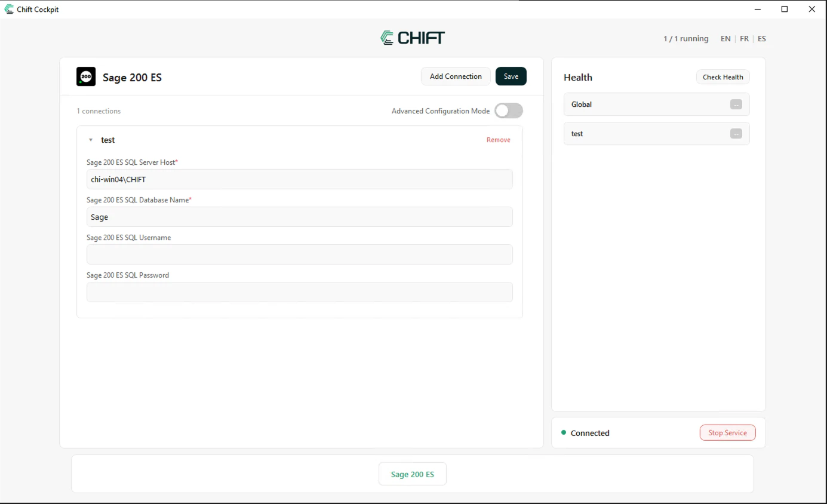
Task: Stop the service
Action: [727, 433]
